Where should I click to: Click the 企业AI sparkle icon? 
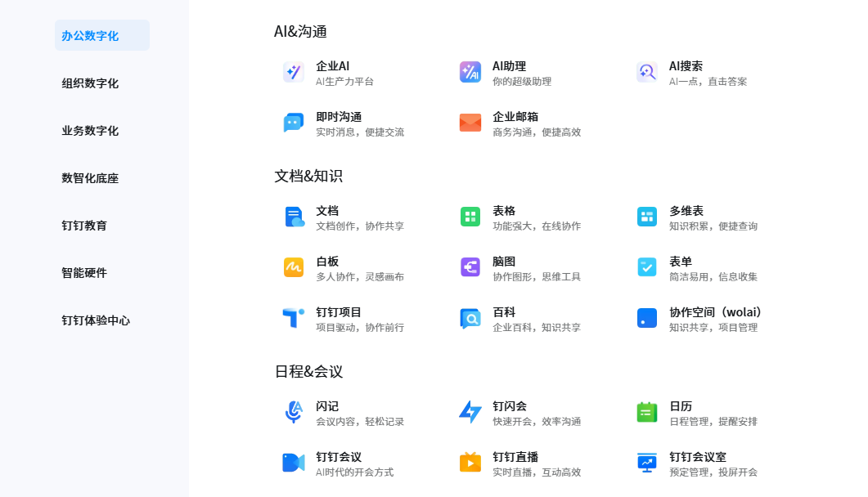click(293, 73)
